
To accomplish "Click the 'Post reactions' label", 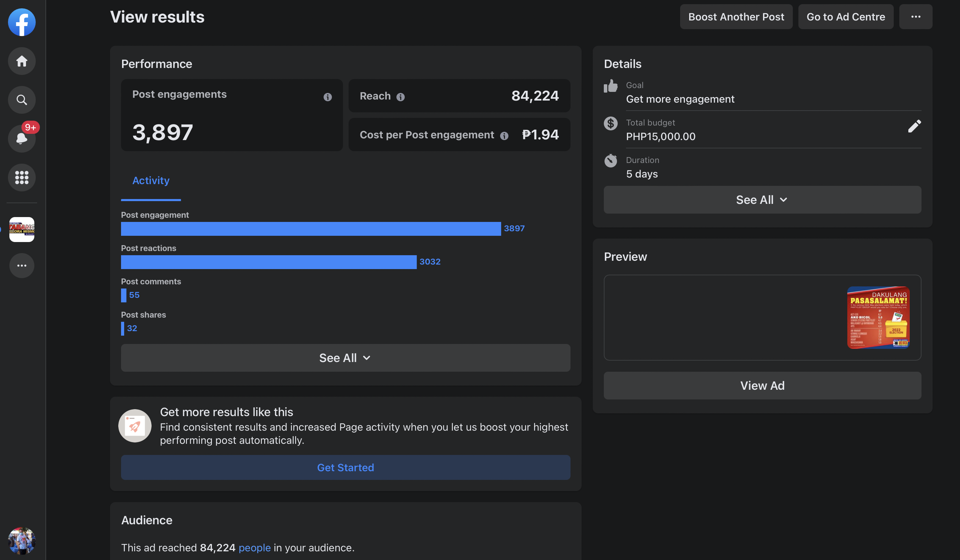I will [148, 248].
